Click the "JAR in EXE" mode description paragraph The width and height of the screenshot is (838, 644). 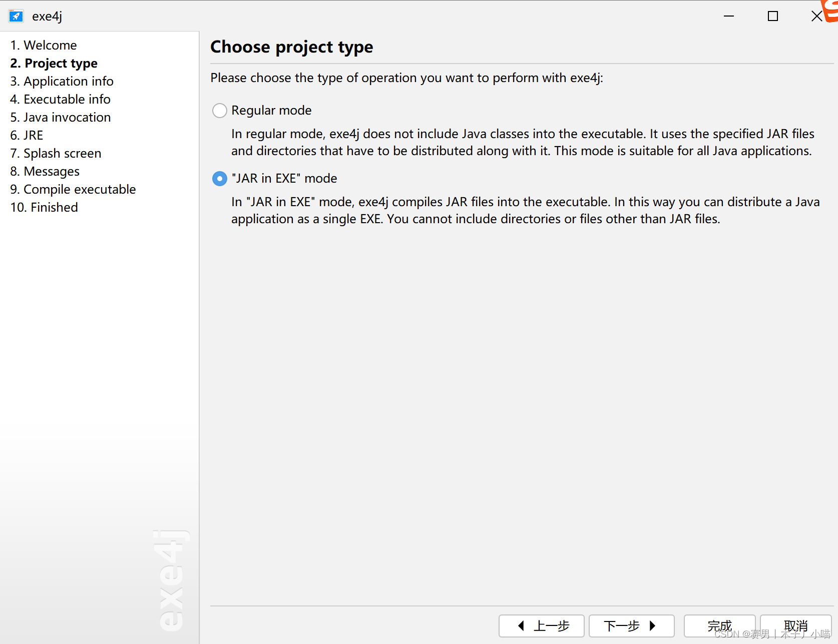point(526,210)
